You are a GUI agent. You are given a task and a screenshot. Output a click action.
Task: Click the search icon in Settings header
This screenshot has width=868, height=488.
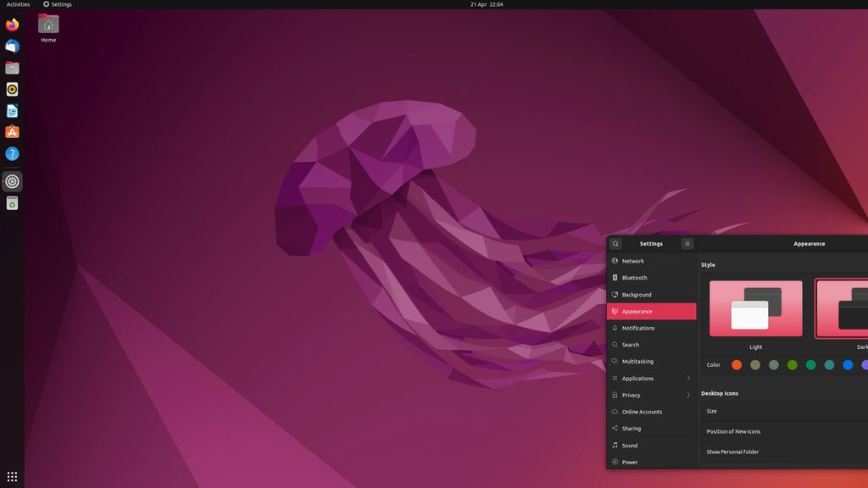[615, 243]
